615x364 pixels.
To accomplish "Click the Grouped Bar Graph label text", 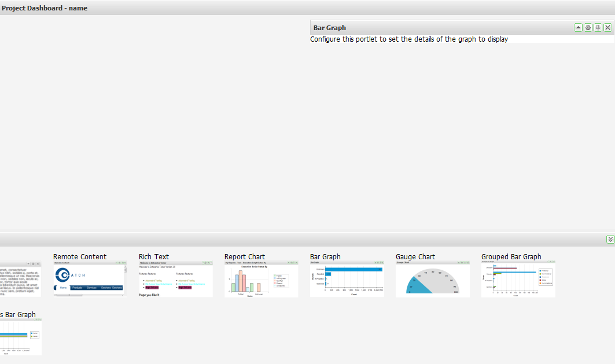I will coord(511,257).
